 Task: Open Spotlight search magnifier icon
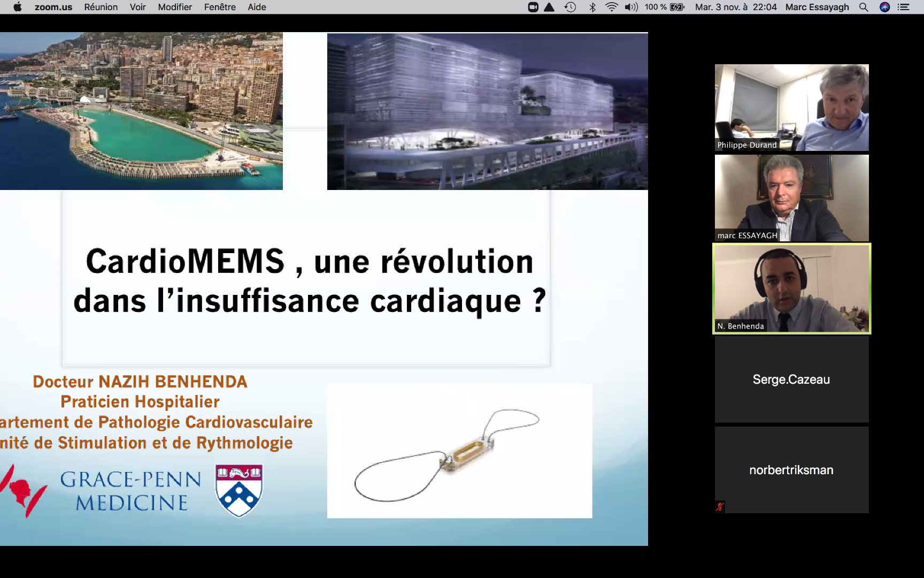click(864, 7)
